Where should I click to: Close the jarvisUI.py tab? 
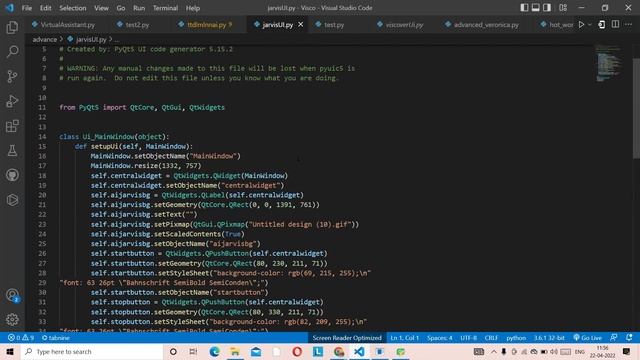(300, 24)
